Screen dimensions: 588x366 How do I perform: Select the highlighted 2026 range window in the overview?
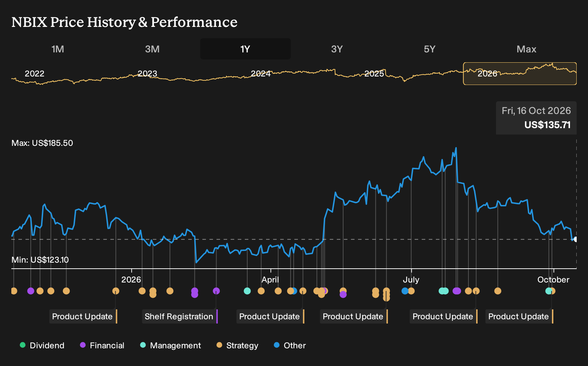pyautogui.click(x=520, y=74)
